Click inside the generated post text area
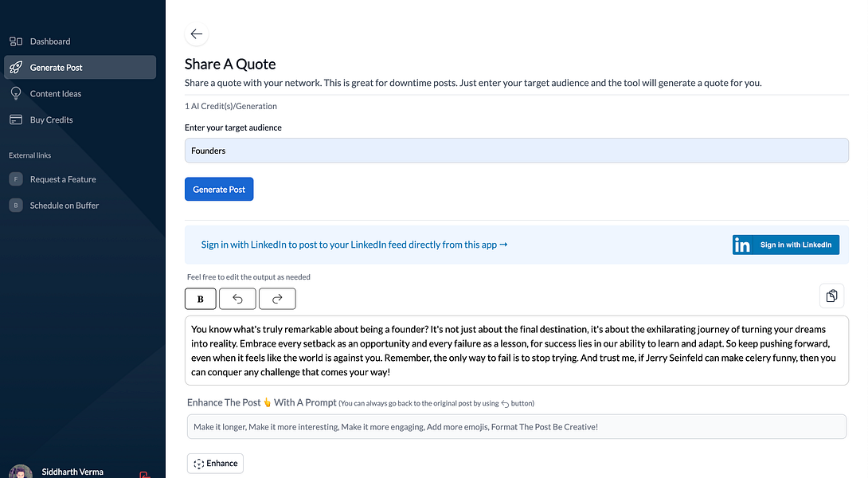 click(517, 351)
